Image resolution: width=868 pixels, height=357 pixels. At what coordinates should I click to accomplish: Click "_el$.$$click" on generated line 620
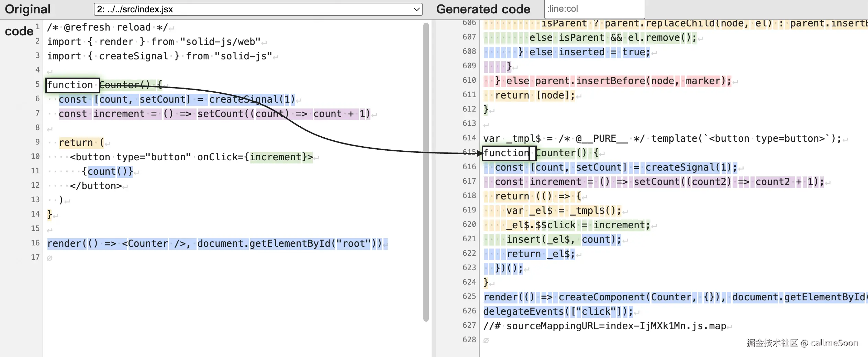[x=541, y=225]
